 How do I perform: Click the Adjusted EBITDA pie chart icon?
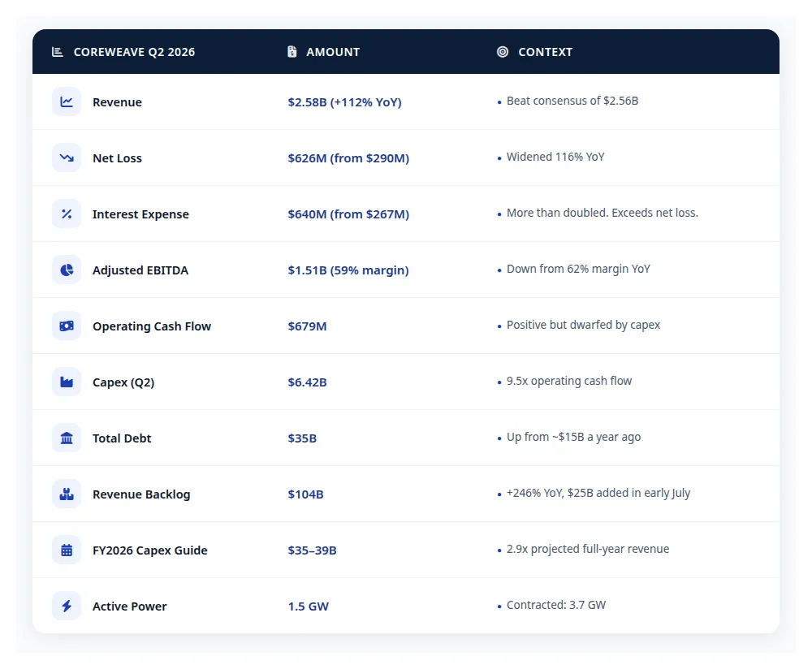point(67,270)
